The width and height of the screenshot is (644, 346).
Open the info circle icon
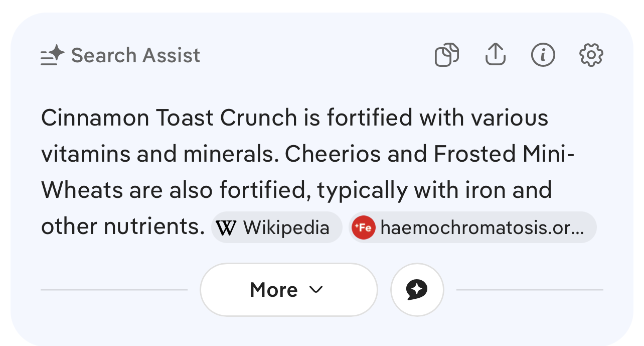(x=543, y=55)
